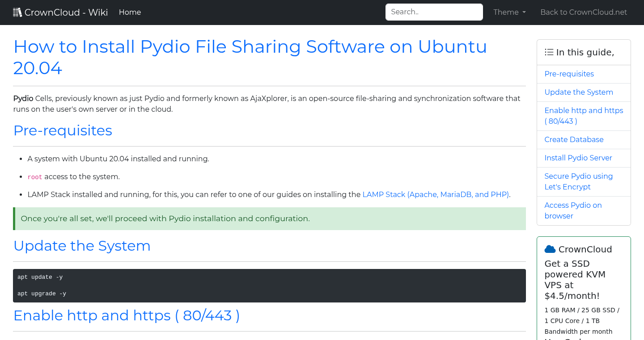Viewport: 644px width, 340px height.
Task: Open the Install Pydio Server section
Action: coord(578,158)
